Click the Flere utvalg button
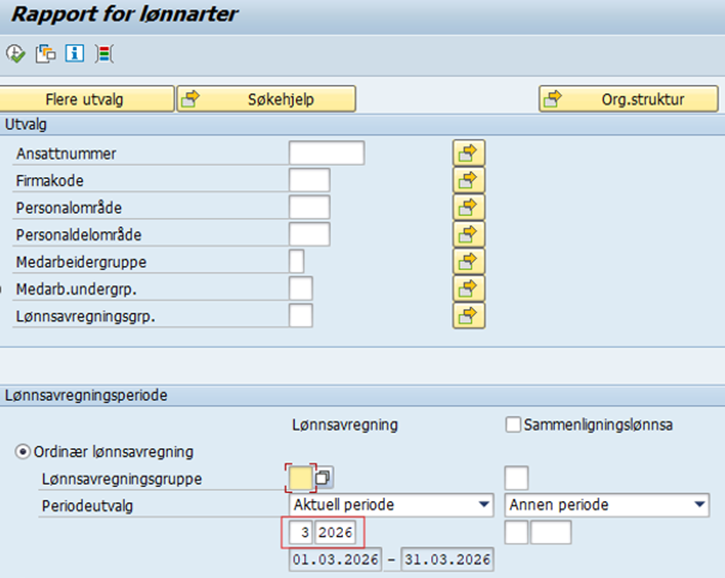 [x=86, y=99]
